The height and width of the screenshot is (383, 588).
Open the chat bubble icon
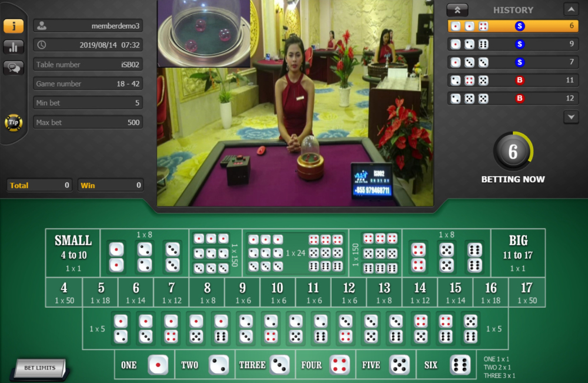14,68
